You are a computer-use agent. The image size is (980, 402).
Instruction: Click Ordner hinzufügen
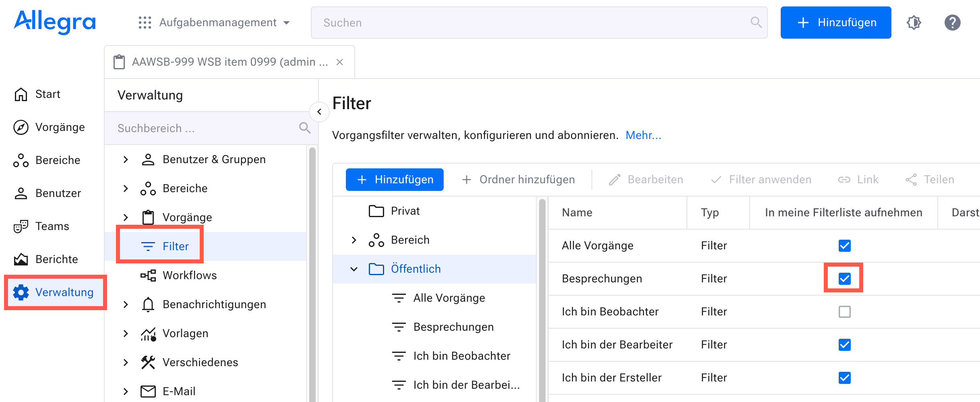pos(519,180)
